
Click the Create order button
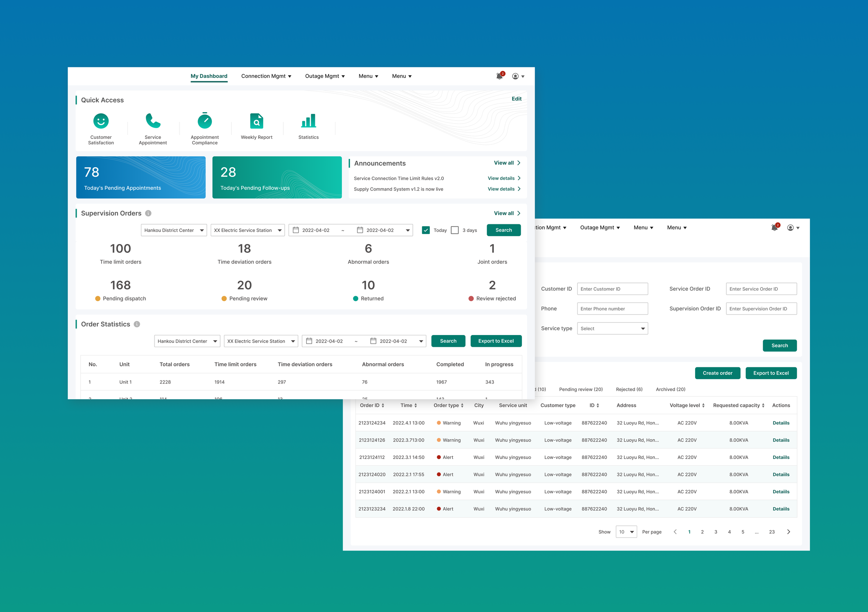click(717, 373)
